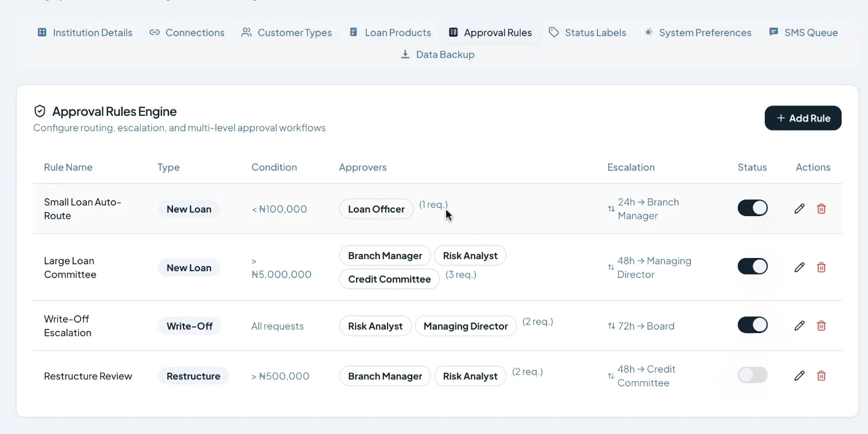Edit the Small Loan Auto-Route rule
This screenshot has width=868, height=434.
799,209
